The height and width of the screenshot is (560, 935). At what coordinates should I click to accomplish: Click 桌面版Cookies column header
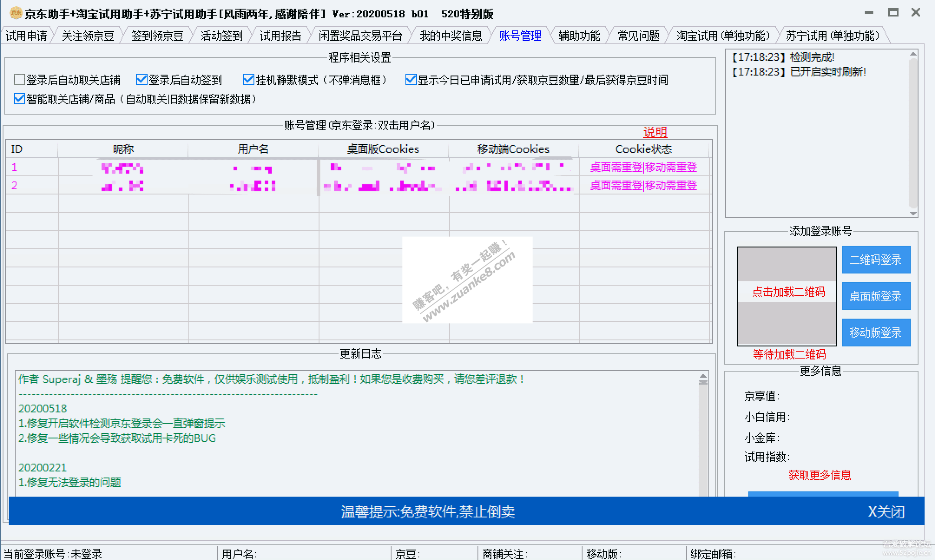click(x=384, y=149)
